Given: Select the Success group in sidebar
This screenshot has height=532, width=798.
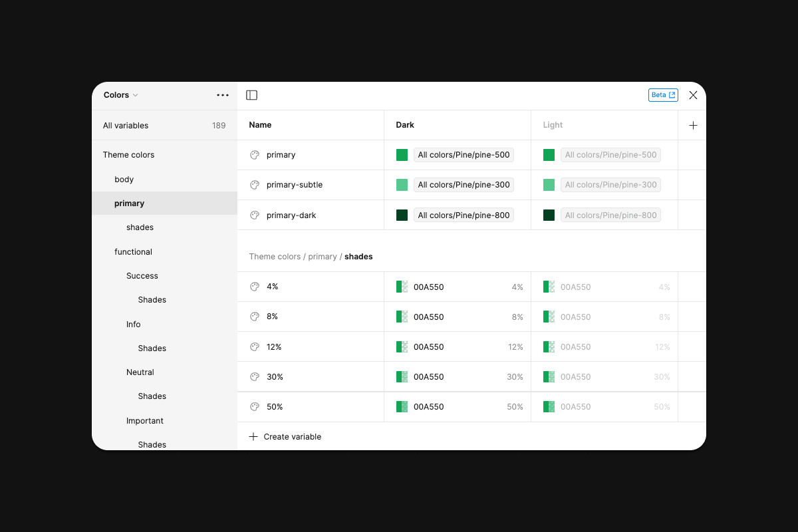Looking at the screenshot, I should pyautogui.click(x=142, y=276).
